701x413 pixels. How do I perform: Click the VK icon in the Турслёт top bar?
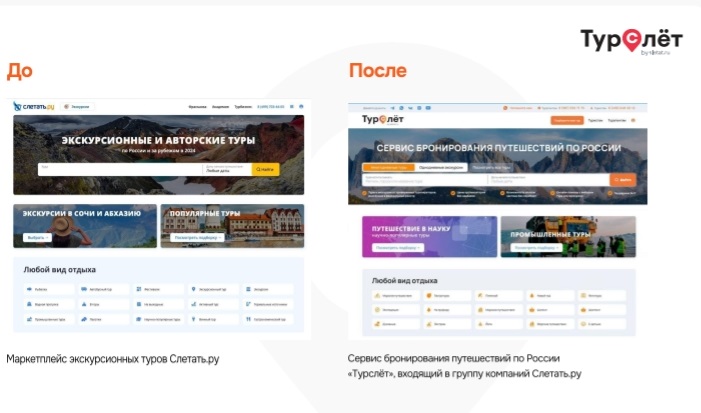click(x=410, y=108)
